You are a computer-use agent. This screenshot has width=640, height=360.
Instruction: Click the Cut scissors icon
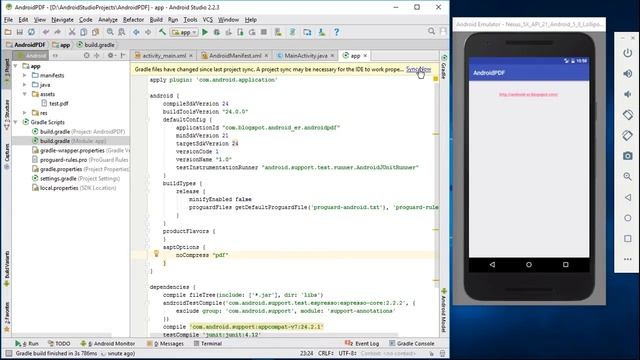click(72, 32)
